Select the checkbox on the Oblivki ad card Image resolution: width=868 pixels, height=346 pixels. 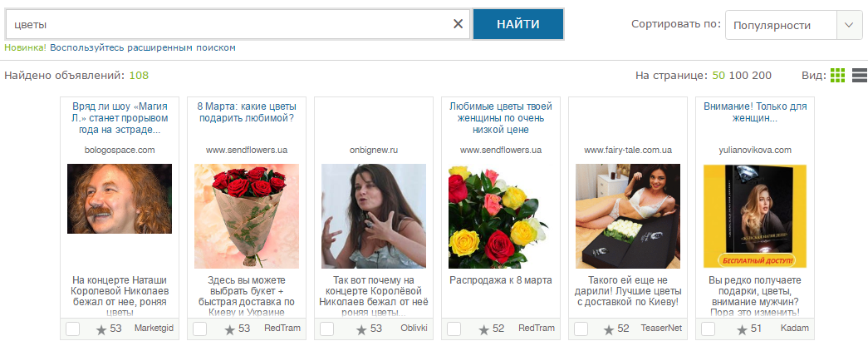[x=327, y=329]
